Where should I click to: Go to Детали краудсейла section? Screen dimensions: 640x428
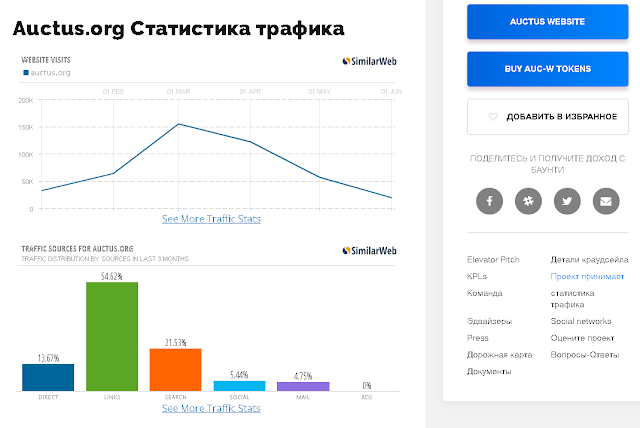(x=589, y=259)
